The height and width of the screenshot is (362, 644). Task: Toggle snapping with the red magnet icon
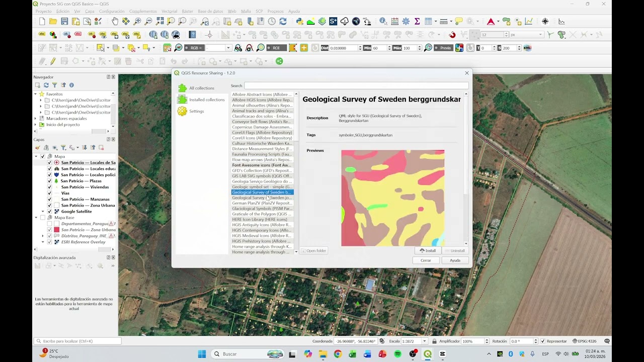pyautogui.click(x=452, y=35)
